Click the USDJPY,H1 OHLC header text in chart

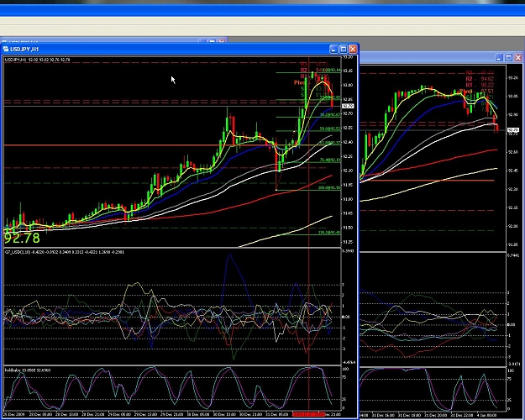tap(37, 60)
